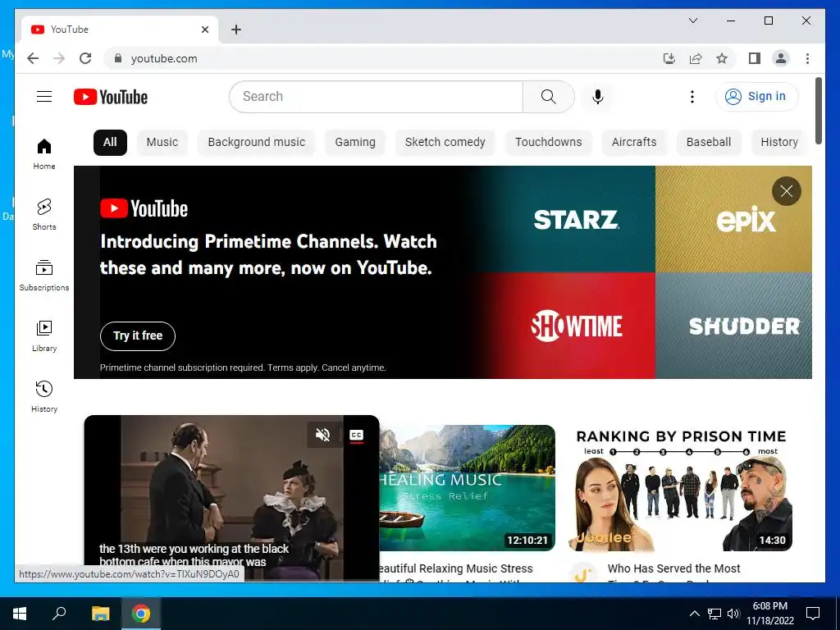Open the volume speaker tray icon

coord(734,614)
